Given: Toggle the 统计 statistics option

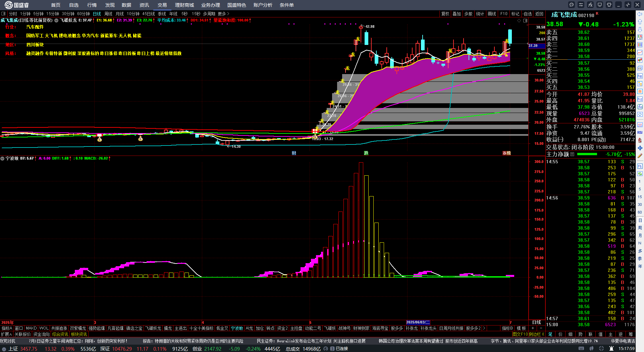Looking at the screenshot, I should pyautogui.click(x=480, y=14).
